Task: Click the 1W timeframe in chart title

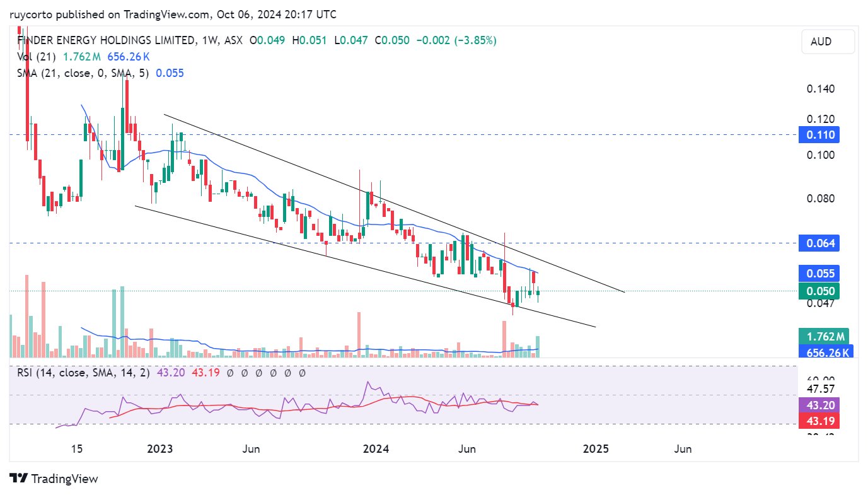Action: [x=209, y=40]
